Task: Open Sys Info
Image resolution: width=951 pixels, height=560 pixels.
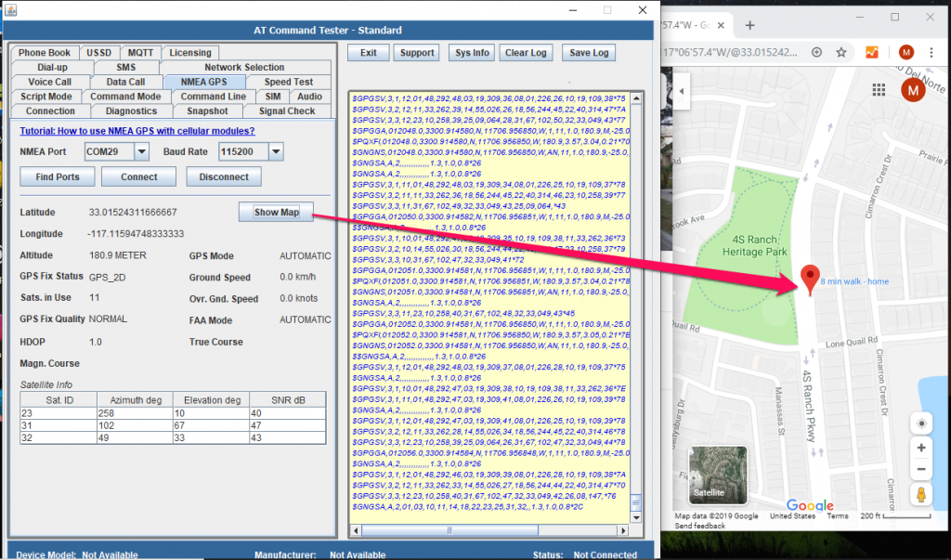Action: (472, 53)
